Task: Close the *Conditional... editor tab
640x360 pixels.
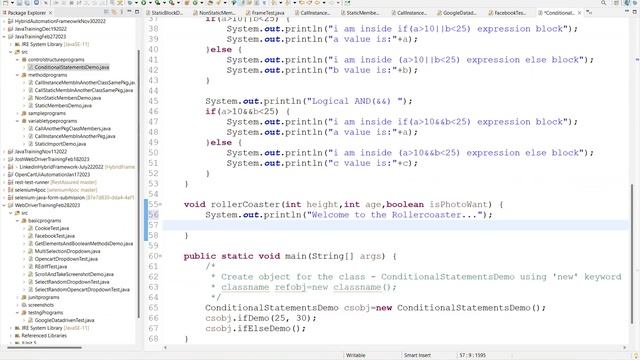Action: pos(579,13)
